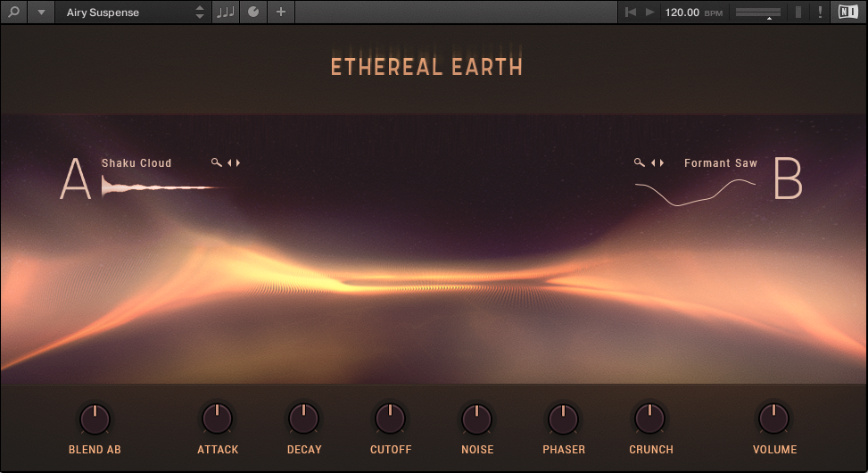Open the preset search magnifier icon
The width and height of the screenshot is (868, 473).
tap(14, 12)
